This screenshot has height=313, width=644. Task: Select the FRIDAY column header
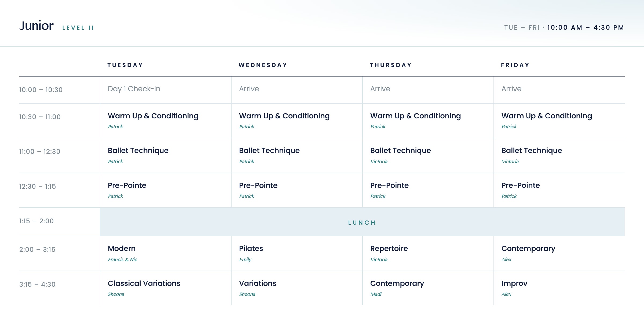point(515,65)
